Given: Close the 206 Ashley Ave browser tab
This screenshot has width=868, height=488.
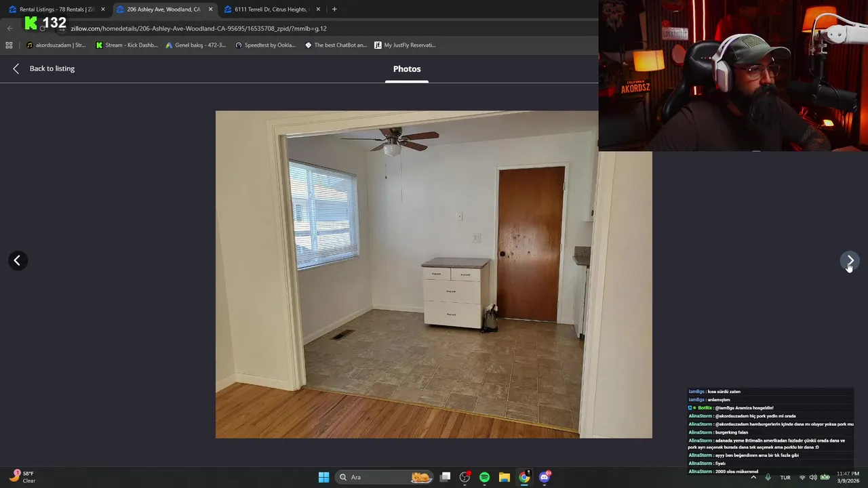Looking at the screenshot, I should 210,9.
